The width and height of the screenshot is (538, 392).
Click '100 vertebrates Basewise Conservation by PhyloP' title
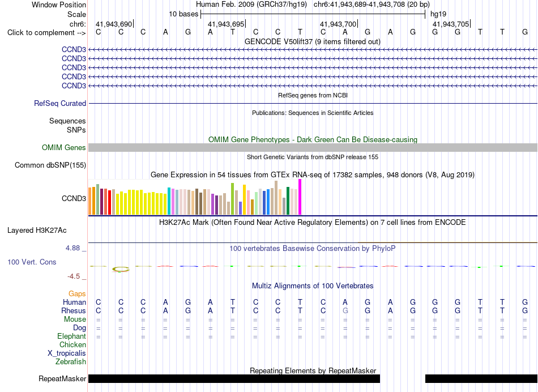point(312,248)
